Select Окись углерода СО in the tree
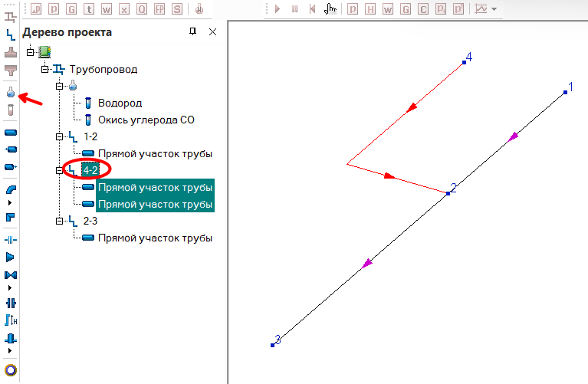The width and height of the screenshot is (588, 384). tap(146, 120)
